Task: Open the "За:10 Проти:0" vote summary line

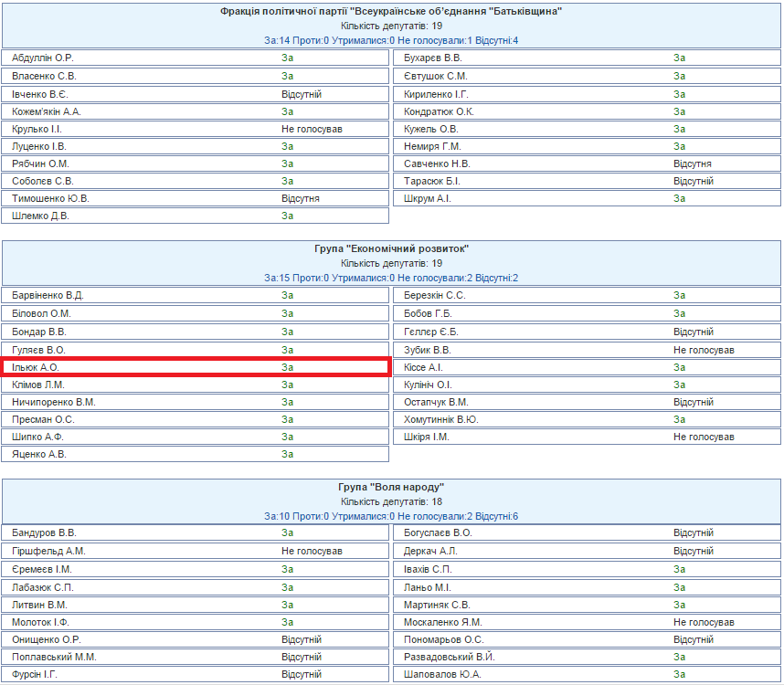Action: 391,516
